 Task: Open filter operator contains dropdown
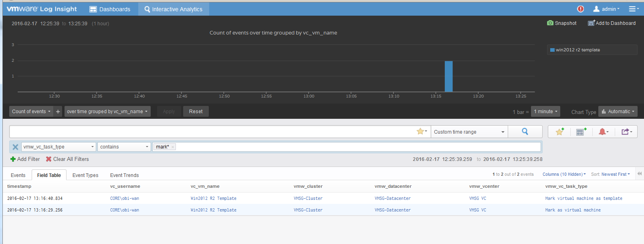(124, 147)
